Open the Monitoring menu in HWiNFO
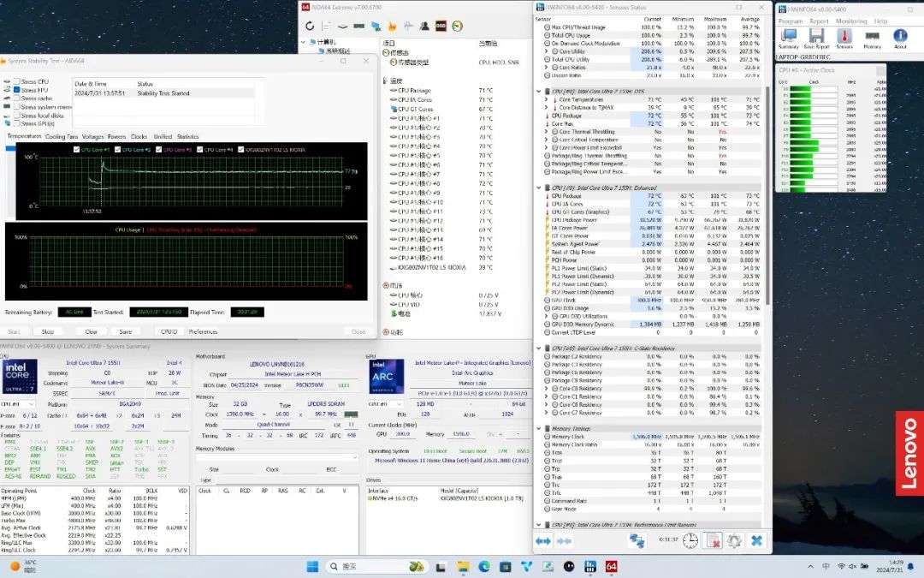The image size is (924, 578). pyautogui.click(x=850, y=21)
